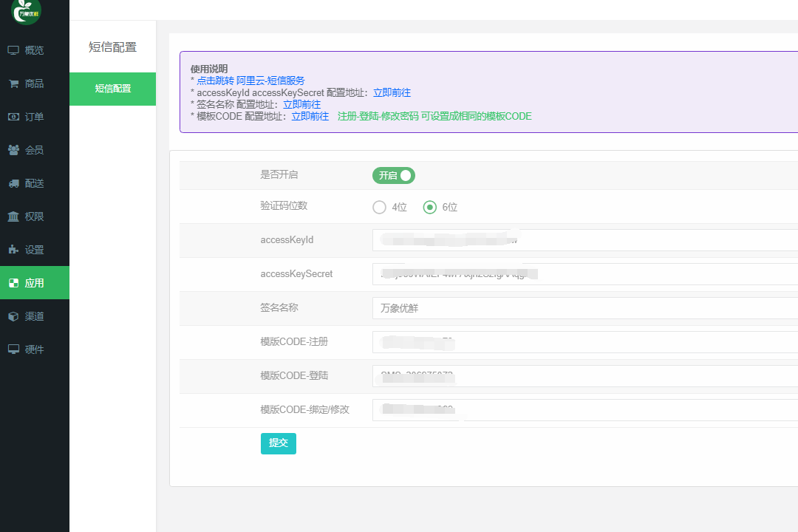798x532 pixels.
Task: Click the 验证码位数 label
Action: click(284, 205)
